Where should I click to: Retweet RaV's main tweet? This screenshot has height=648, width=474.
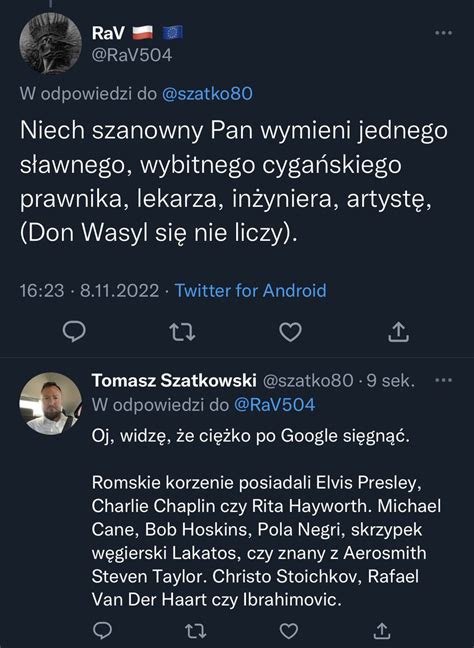[x=182, y=332]
